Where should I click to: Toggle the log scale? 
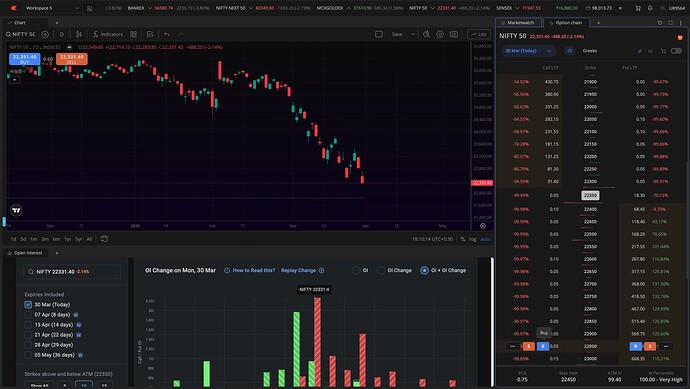[473, 239]
